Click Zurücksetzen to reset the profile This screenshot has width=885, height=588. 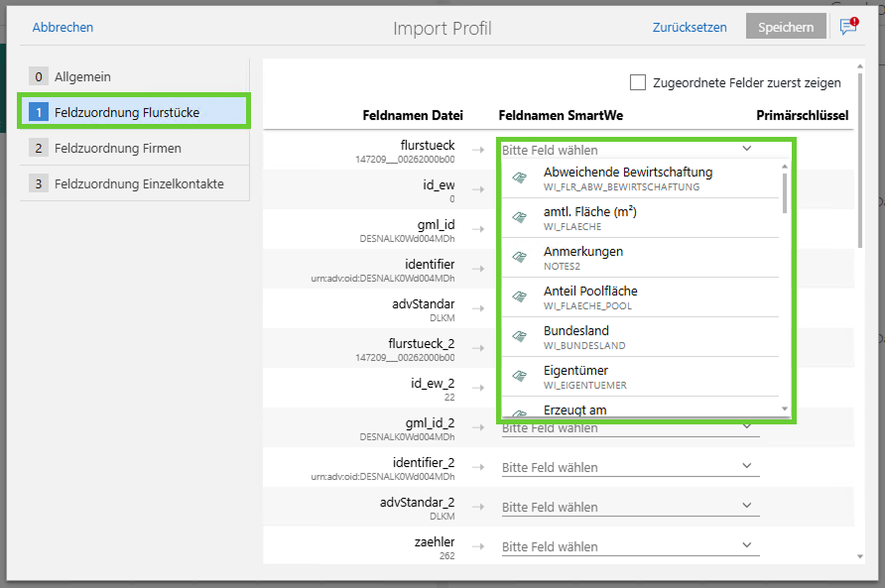point(690,27)
